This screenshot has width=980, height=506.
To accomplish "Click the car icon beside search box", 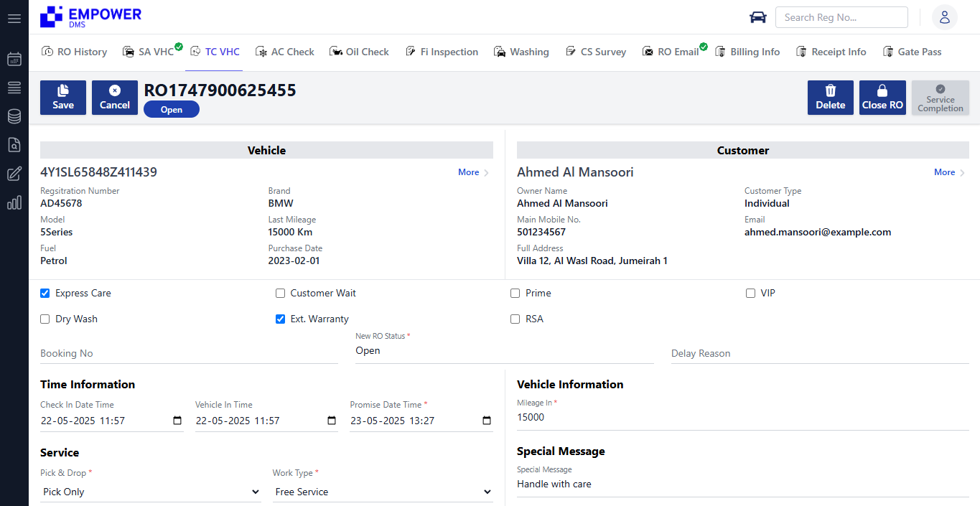I will pyautogui.click(x=758, y=17).
